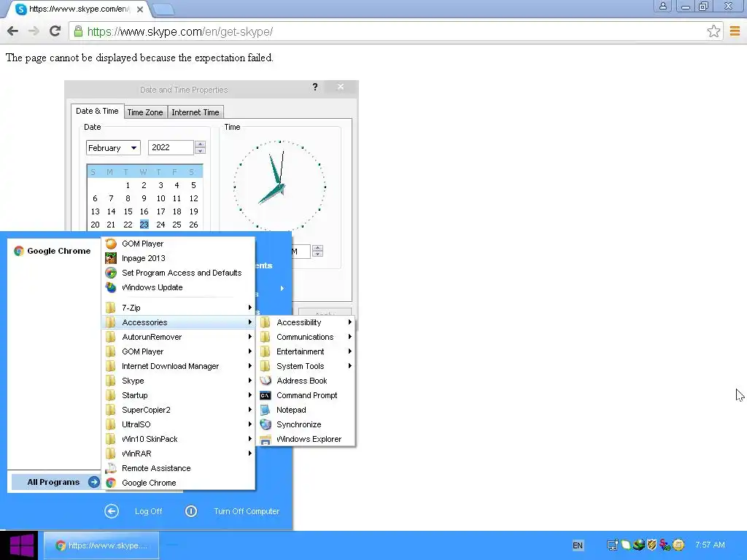This screenshot has width=747, height=560.
Task: Click the Chrome user profile icon
Action: (662, 6)
